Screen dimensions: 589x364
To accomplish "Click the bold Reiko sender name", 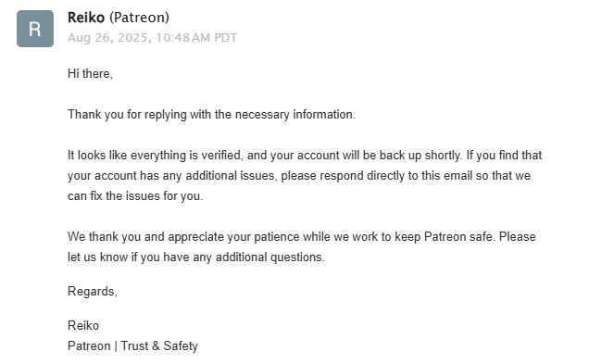I will [x=86, y=18].
